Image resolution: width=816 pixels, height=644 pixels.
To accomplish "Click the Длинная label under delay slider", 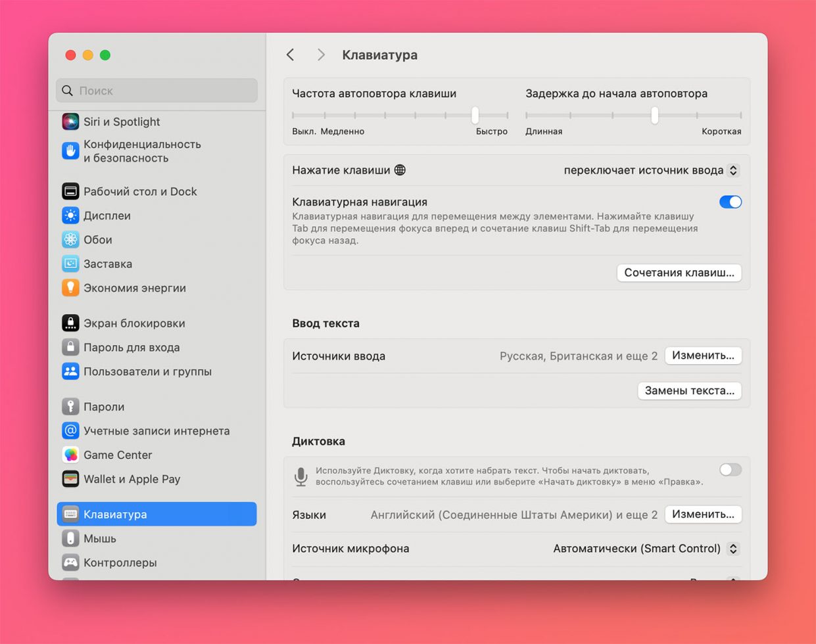I will coord(544,131).
